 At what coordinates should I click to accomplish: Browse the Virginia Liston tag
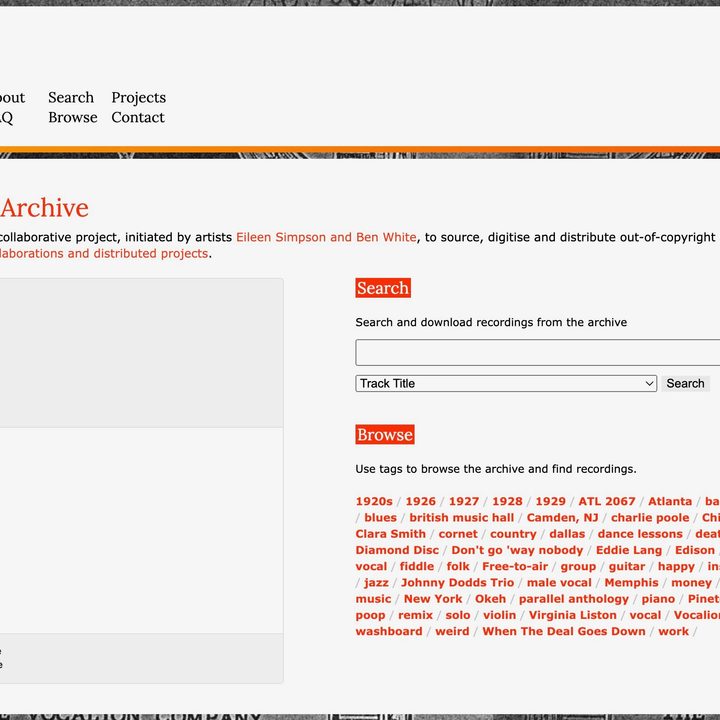point(572,616)
